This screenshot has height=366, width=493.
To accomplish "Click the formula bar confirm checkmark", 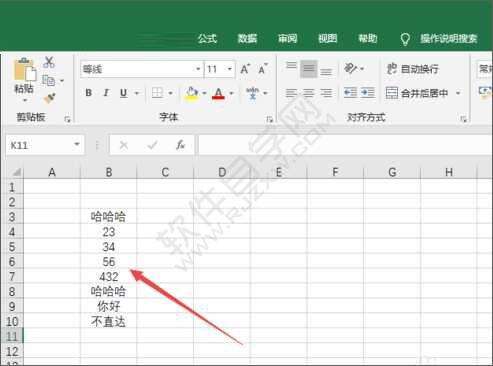I will coord(152,145).
